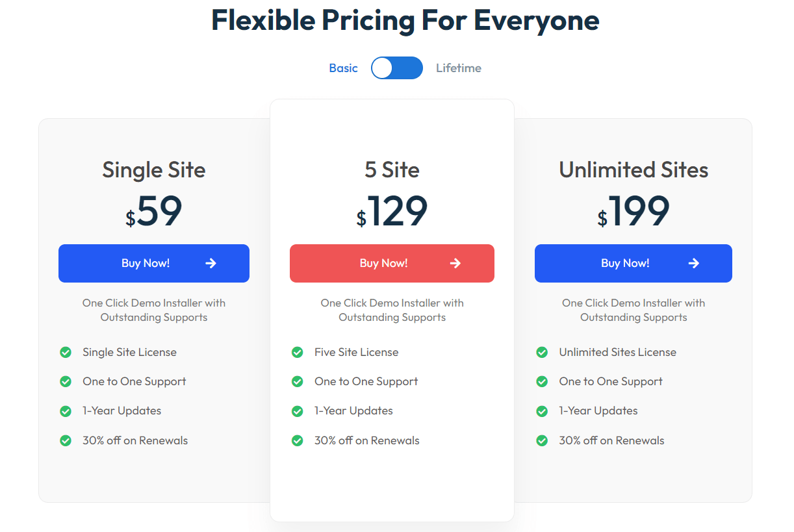The width and height of the screenshot is (794, 532).
Task: Click the arrow icon on Unlimited Sites Buy Now
Action: pyautogui.click(x=694, y=263)
